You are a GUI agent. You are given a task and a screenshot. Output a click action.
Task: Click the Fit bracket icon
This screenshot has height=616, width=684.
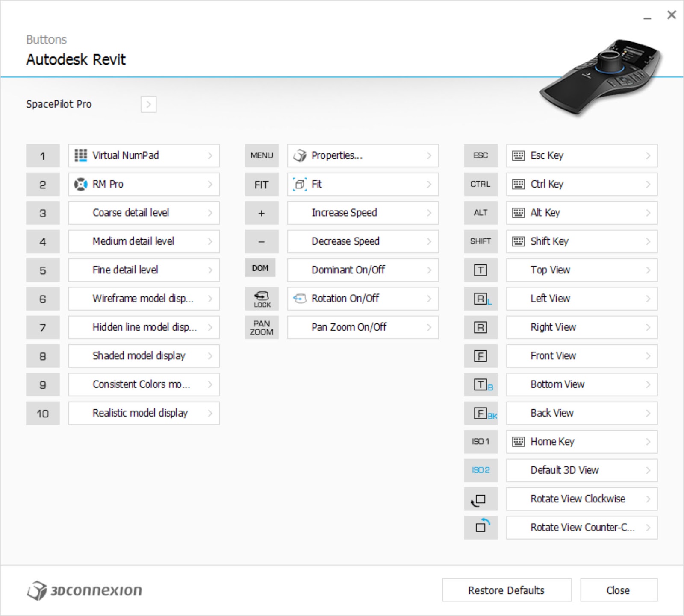(x=301, y=184)
